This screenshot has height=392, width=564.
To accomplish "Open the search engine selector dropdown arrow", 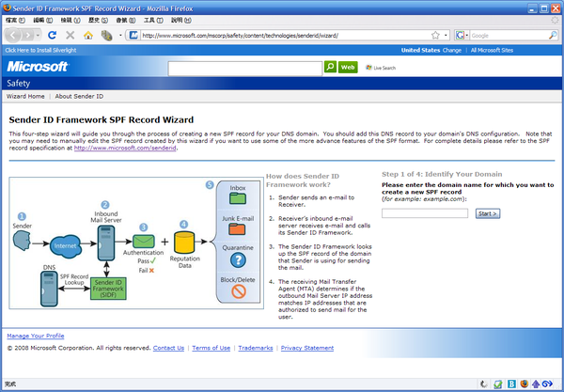I will tap(467, 35).
